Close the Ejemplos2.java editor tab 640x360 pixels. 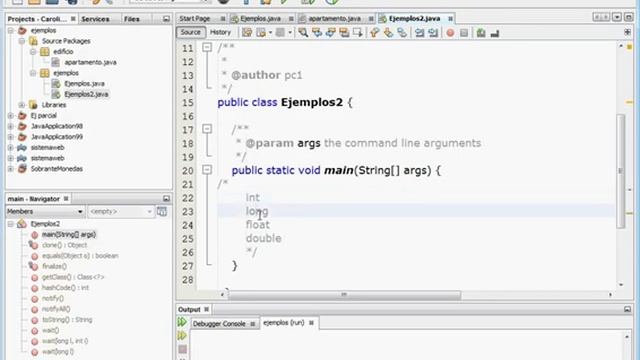point(450,19)
